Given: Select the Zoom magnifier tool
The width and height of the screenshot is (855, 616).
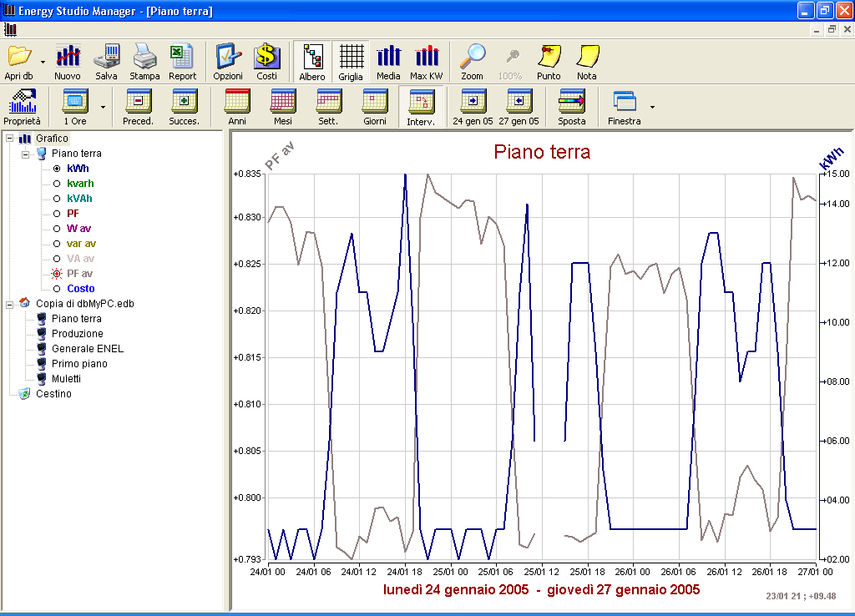Looking at the screenshot, I should pos(472,62).
